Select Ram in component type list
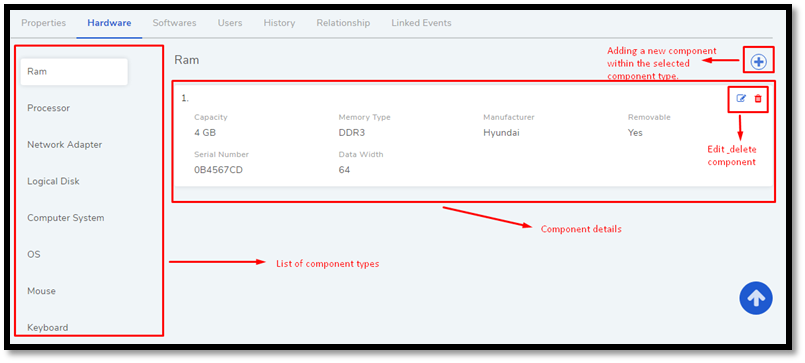 [x=74, y=71]
